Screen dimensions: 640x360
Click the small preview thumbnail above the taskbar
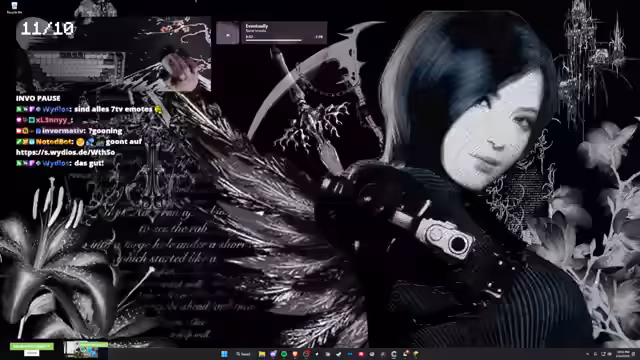click(x=86, y=350)
